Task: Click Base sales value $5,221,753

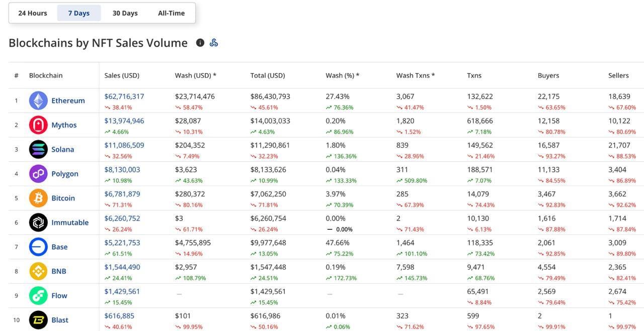Action: (x=122, y=243)
